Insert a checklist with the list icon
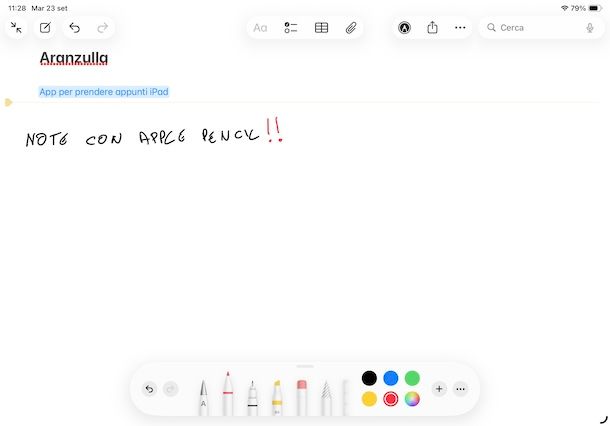The width and height of the screenshot is (610, 426). click(x=291, y=28)
